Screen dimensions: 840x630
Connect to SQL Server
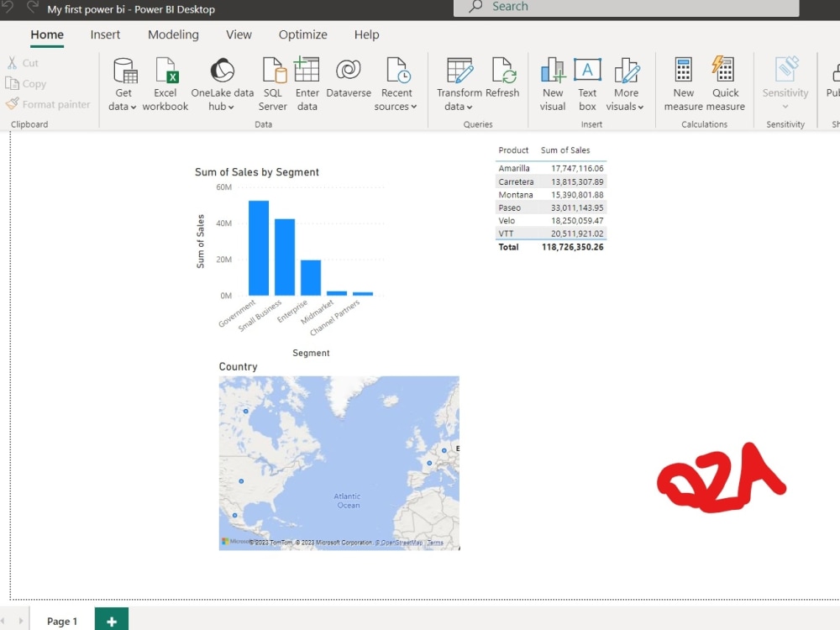pyautogui.click(x=273, y=84)
